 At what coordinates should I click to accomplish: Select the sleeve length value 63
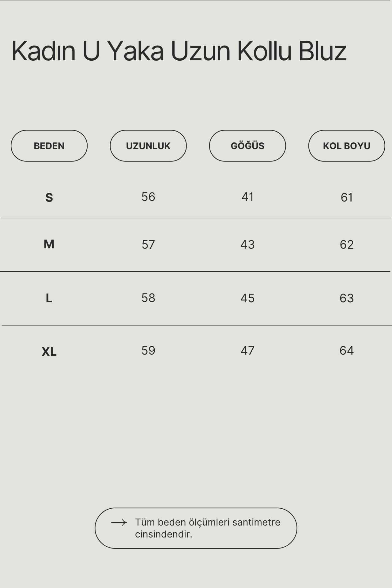click(347, 298)
